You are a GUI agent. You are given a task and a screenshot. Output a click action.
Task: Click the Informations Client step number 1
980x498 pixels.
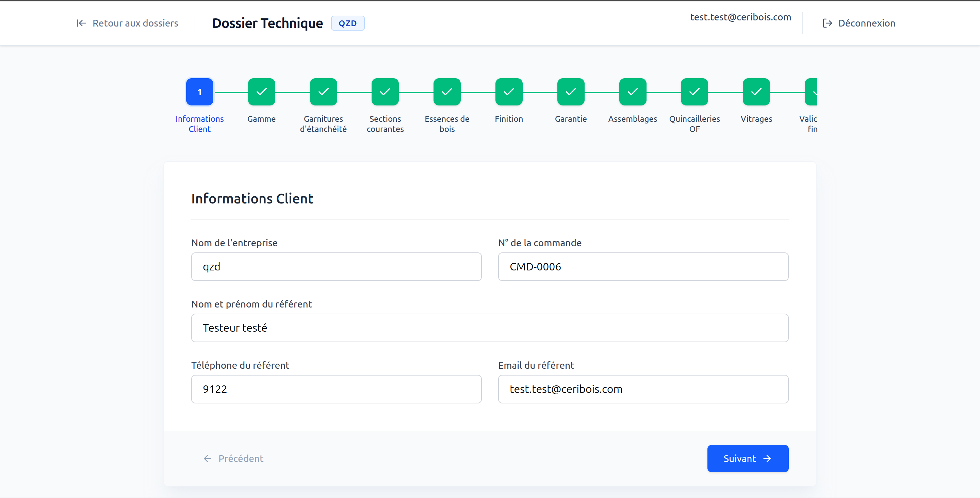coord(200,92)
